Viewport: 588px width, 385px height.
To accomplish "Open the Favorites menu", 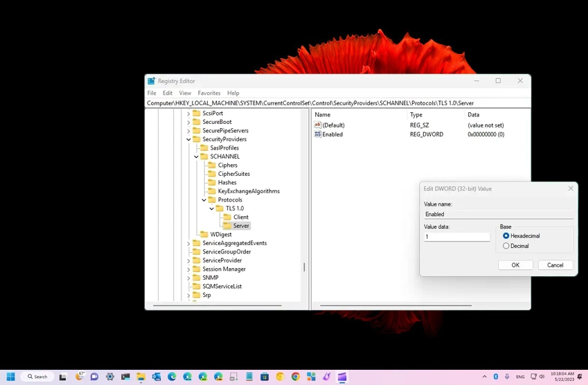I will click(208, 93).
